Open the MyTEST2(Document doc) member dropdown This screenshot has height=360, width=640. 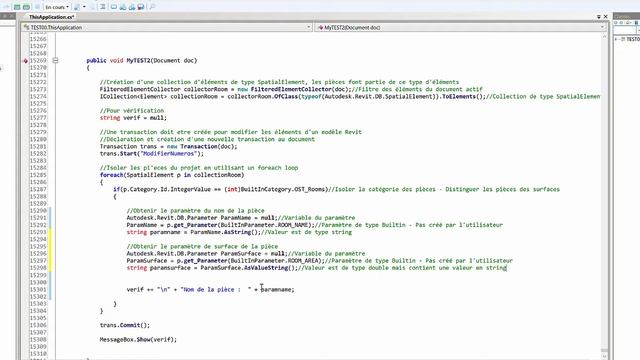pyautogui.click(x=460, y=27)
